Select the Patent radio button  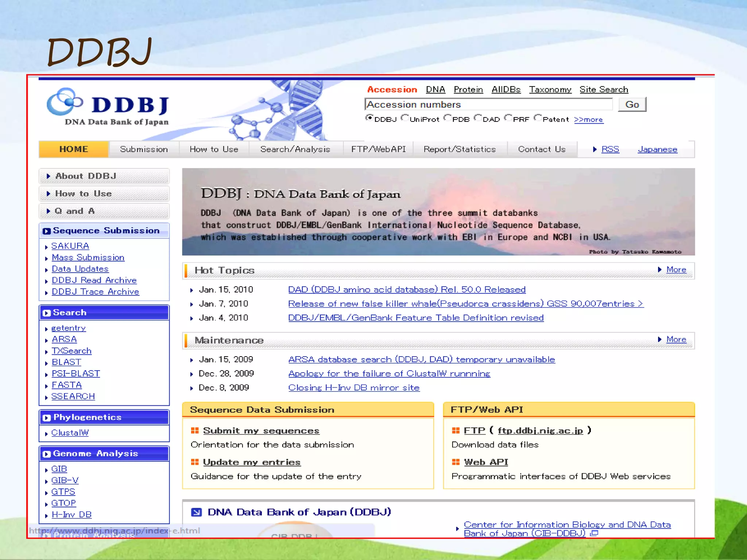pos(537,118)
